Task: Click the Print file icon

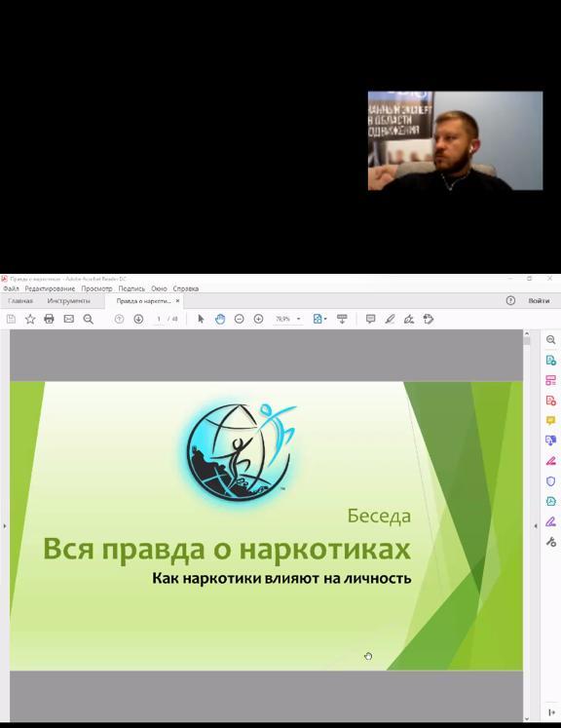Action: pyautogui.click(x=50, y=319)
